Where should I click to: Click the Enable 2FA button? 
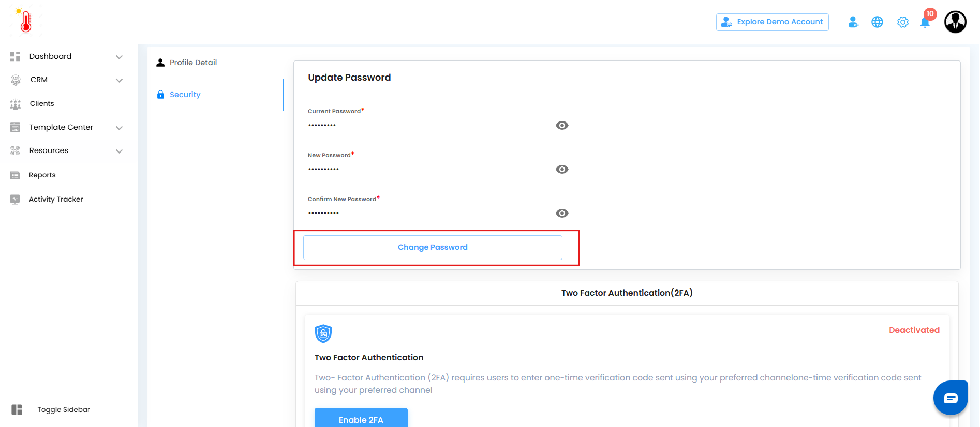pos(361,419)
